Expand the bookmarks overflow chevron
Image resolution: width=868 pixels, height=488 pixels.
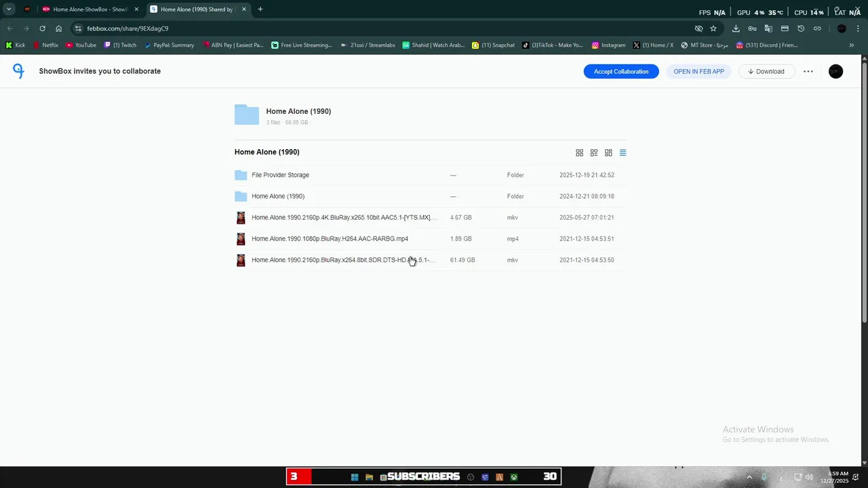(x=852, y=45)
